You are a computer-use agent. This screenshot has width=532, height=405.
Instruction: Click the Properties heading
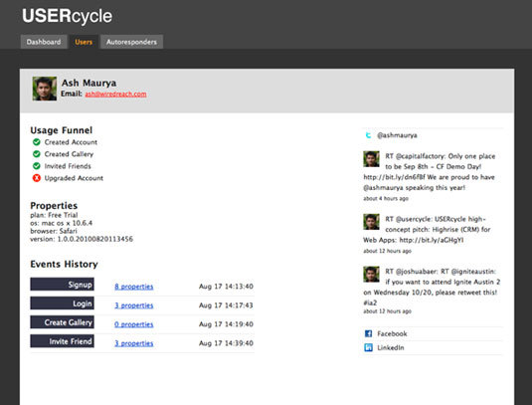tap(54, 205)
